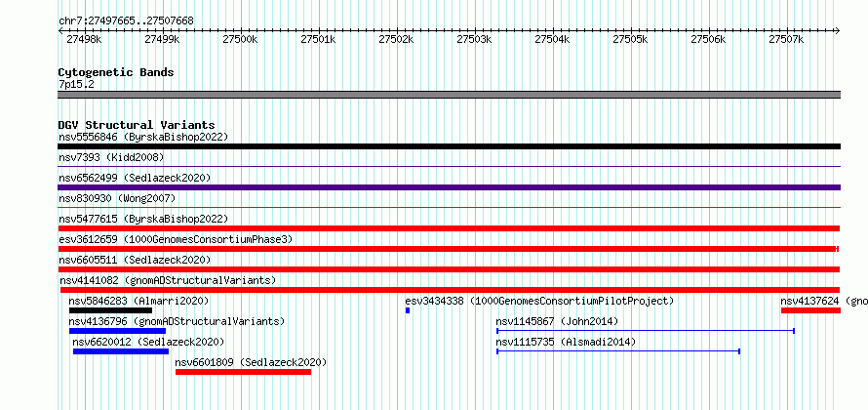
Task: Open the nsv6562499 (Sedlazeck2020) label
Action: pos(135,178)
